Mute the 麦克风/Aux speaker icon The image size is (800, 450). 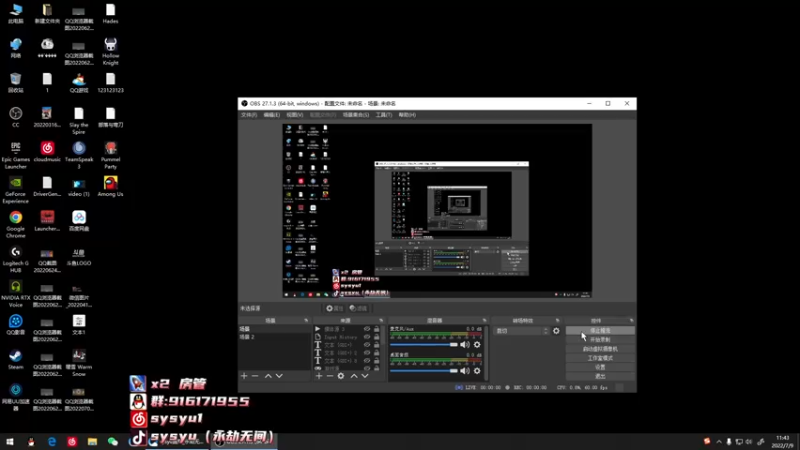(465, 345)
